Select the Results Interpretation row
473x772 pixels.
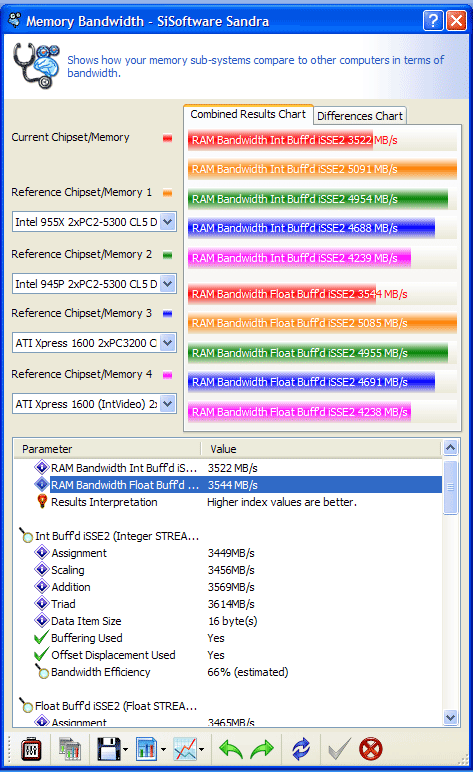click(x=228, y=502)
